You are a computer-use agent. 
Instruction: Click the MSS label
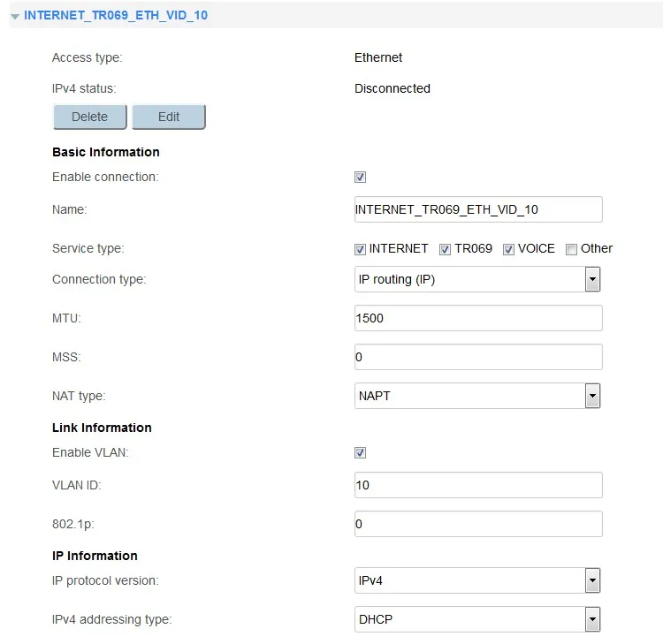66,357
